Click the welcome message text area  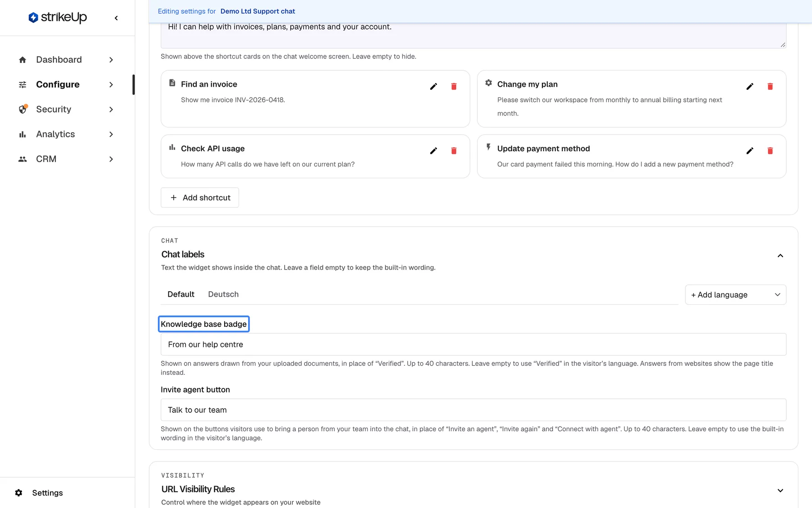(473, 35)
